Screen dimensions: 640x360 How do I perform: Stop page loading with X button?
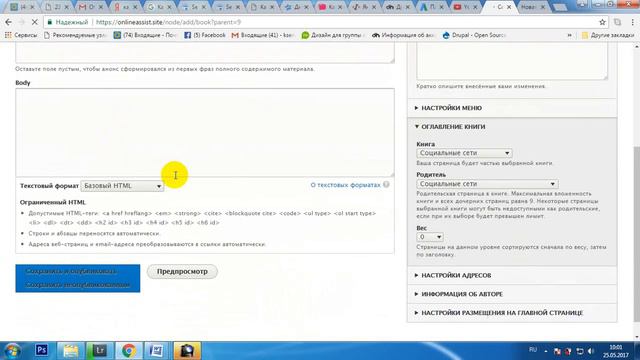click(34, 22)
